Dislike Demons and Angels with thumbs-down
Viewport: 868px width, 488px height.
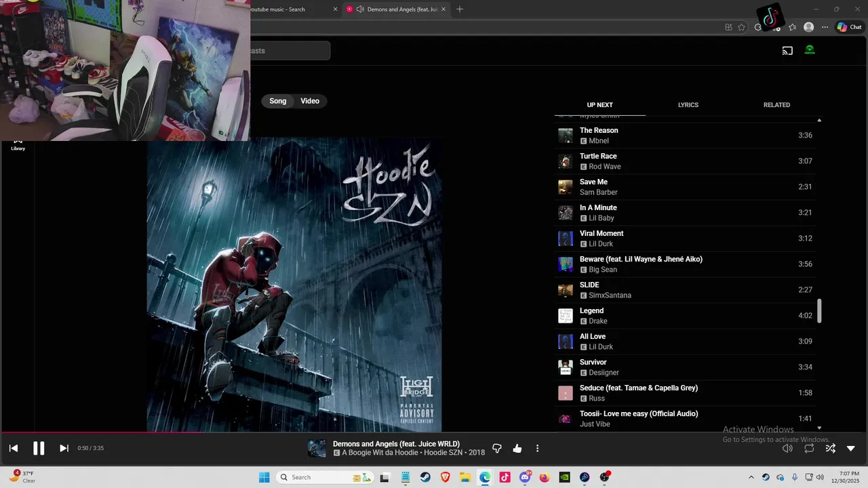pyautogui.click(x=497, y=448)
